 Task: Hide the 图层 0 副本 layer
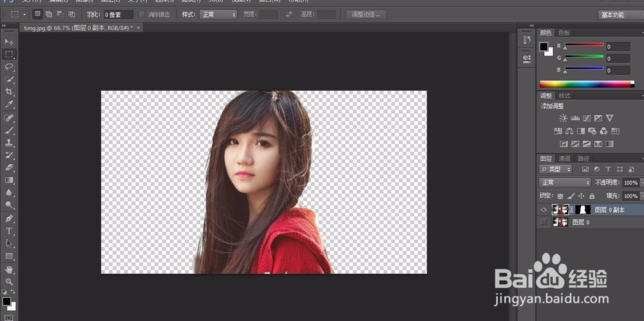544,210
